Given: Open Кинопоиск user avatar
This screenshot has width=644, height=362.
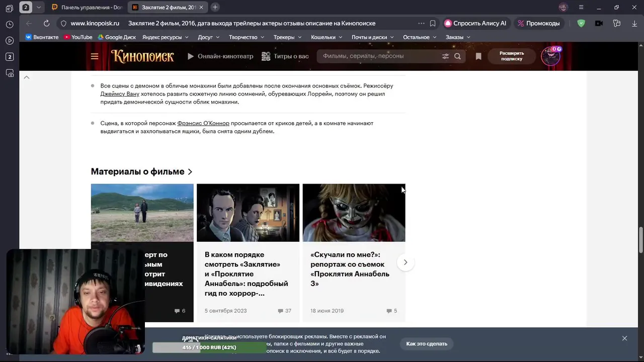Looking at the screenshot, I should point(550,56).
